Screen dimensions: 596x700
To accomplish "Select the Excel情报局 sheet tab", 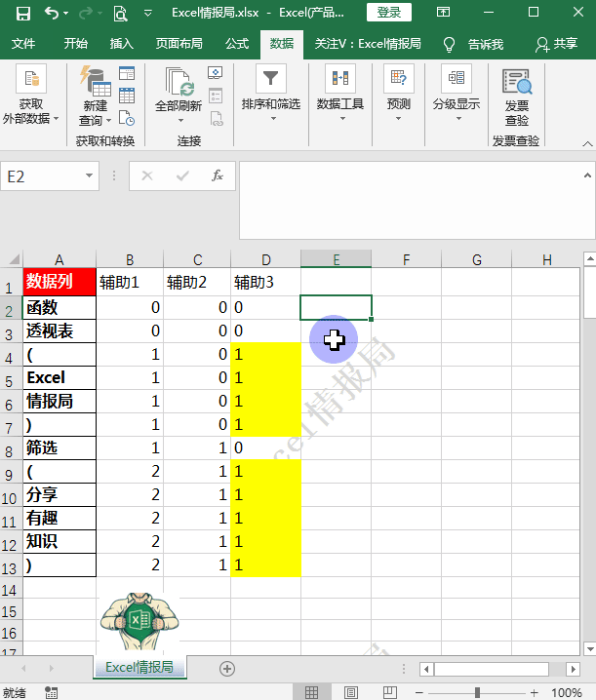I will (x=139, y=668).
